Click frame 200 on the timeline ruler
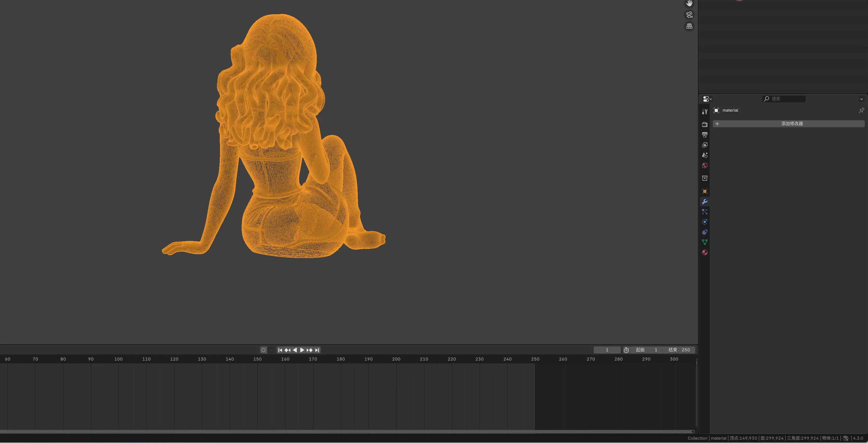Viewport: 868px width, 443px height. (396, 359)
